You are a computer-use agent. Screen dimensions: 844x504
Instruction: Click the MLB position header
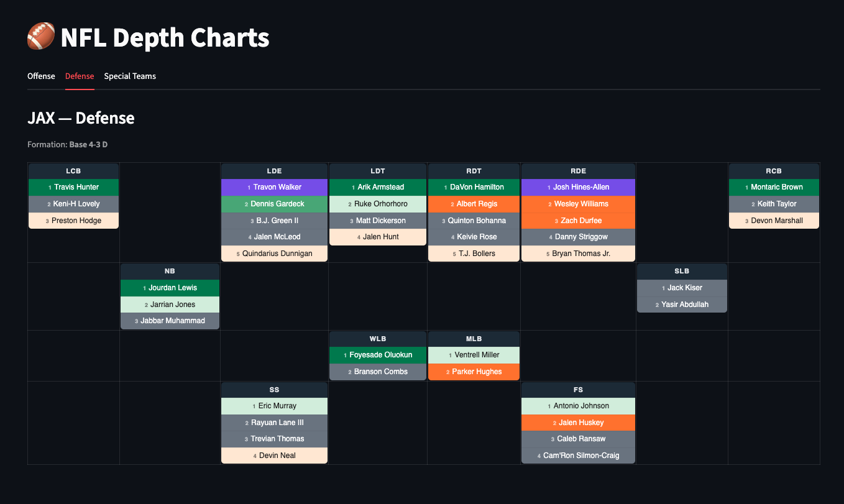click(x=474, y=339)
